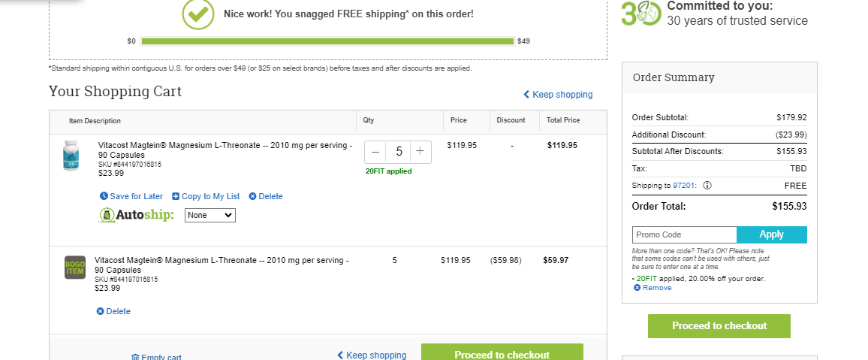
Task: Click the Copy to My List plus icon
Action: point(176,196)
